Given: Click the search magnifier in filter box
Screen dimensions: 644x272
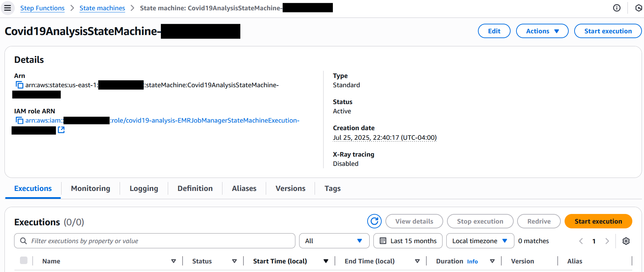Looking at the screenshot, I should click(23, 241).
